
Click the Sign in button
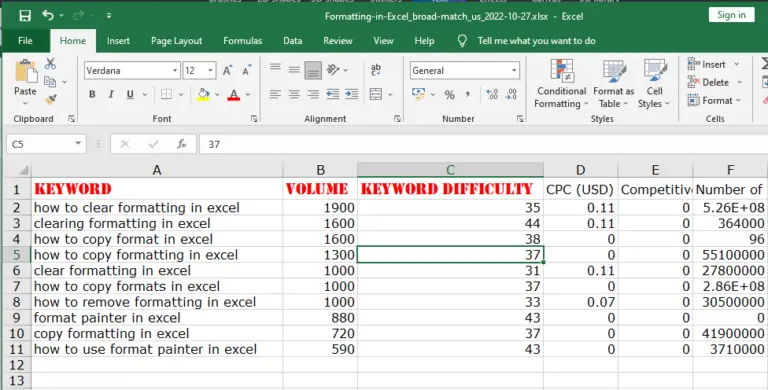point(731,15)
